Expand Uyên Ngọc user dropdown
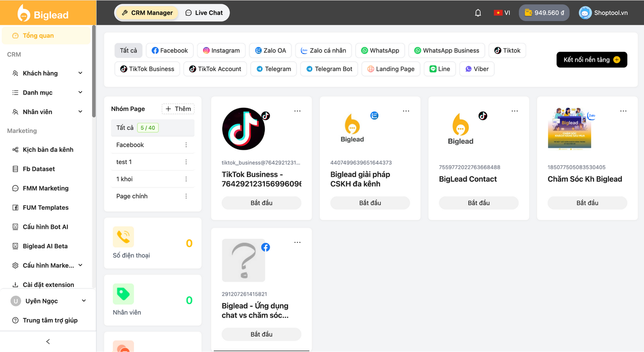The image size is (644, 352). [x=48, y=301]
